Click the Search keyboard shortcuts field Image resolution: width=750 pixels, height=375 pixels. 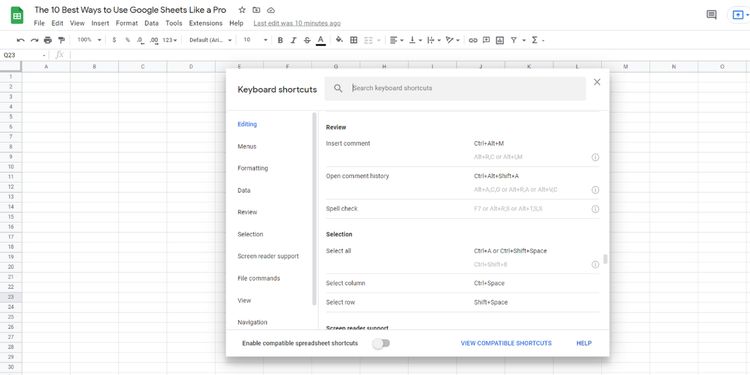coord(455,88)
